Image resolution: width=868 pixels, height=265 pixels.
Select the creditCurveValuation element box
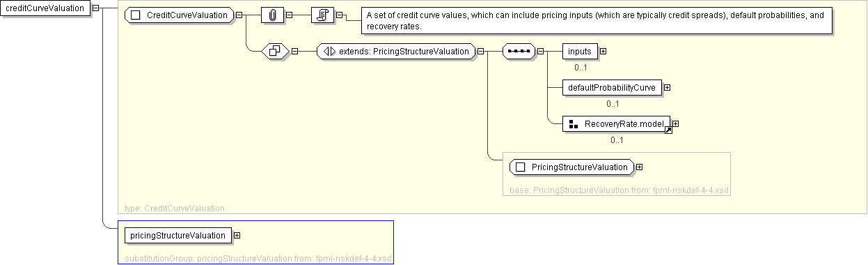45,8
